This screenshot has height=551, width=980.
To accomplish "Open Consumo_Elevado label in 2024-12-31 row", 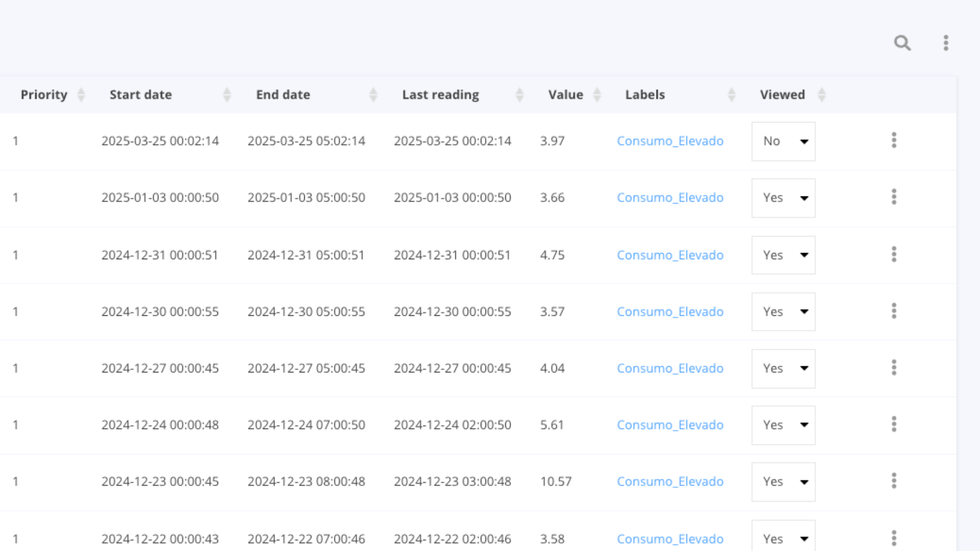I will pos(670,255).
